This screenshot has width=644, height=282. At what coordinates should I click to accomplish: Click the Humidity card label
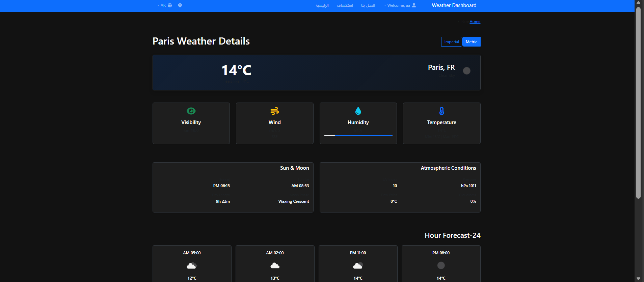358,122
